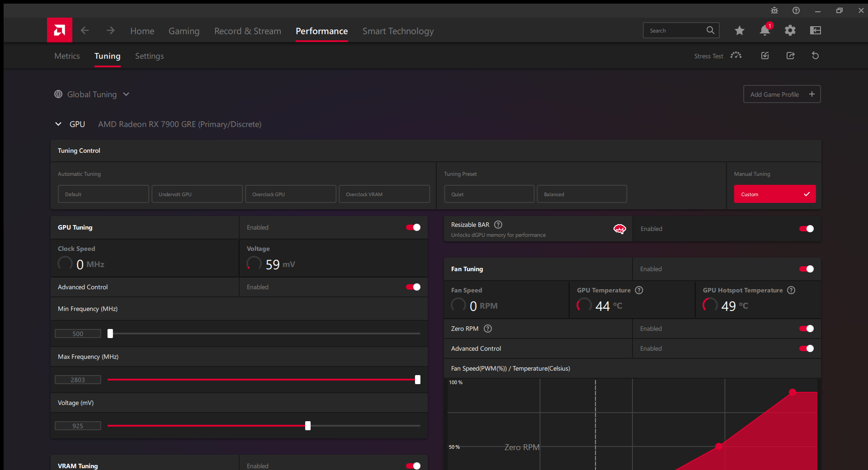Open settings gear icon
868x470 pixels.
coord(790,30)
